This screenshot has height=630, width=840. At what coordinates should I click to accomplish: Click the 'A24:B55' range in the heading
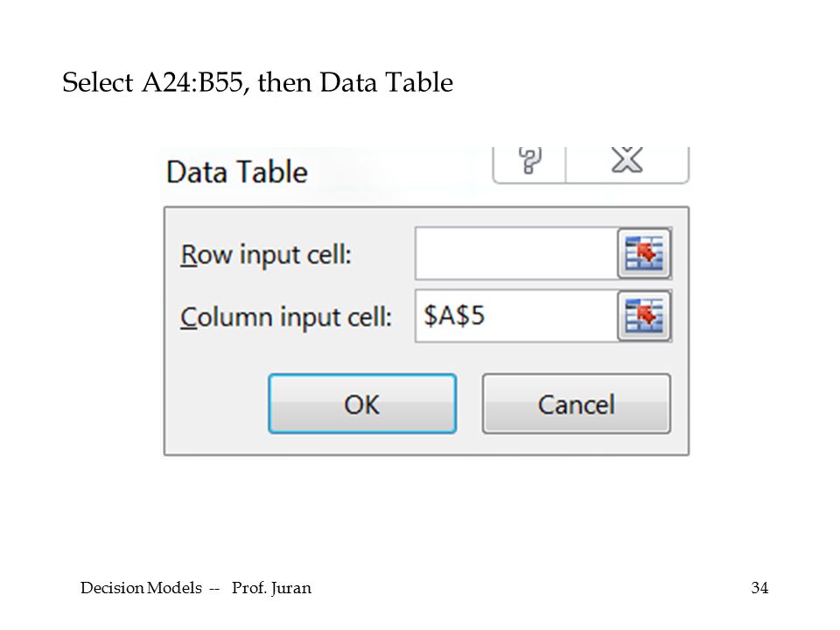click(x=192, y=82)
